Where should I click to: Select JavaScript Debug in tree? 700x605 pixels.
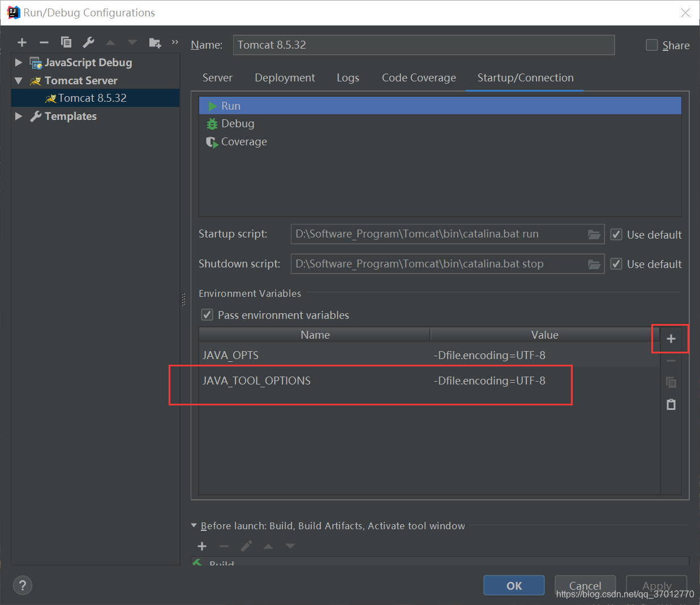pyautogui.click(x=88, y=63)
